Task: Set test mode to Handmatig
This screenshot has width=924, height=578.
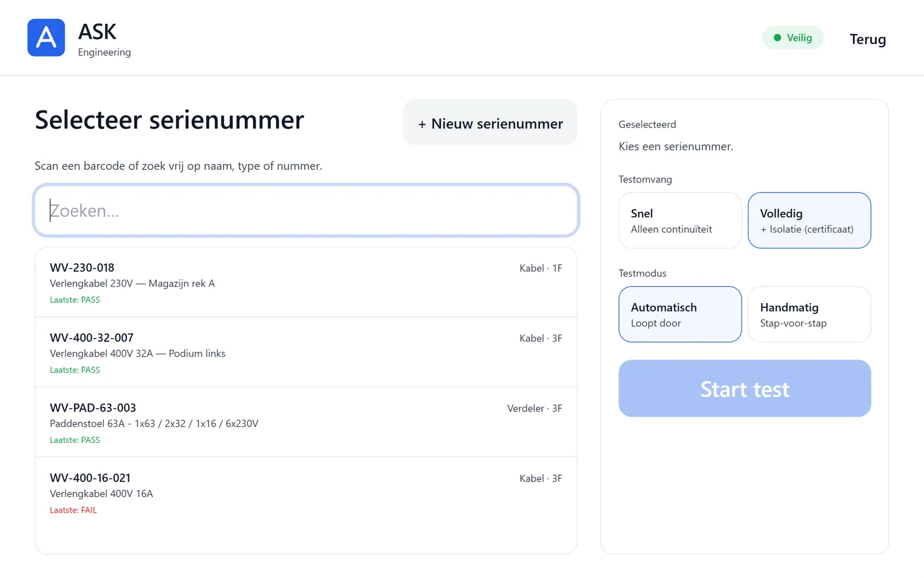Action: click(809, 314)
